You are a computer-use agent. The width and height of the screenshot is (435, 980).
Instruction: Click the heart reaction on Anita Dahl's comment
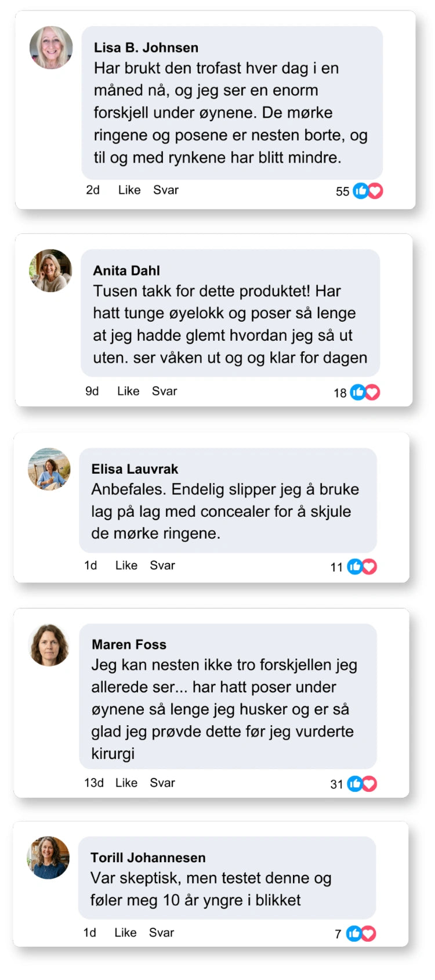tap(372, 392)
